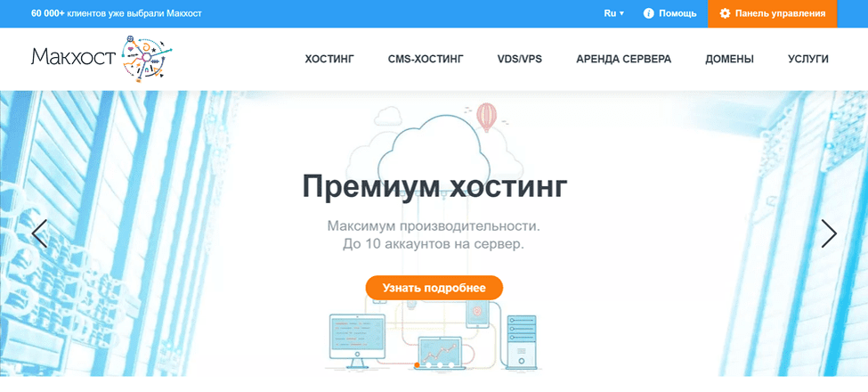The image size is (868, 392).
Task: Expand the ХОСТИНГ navigation menu
Action: point(329,59)
